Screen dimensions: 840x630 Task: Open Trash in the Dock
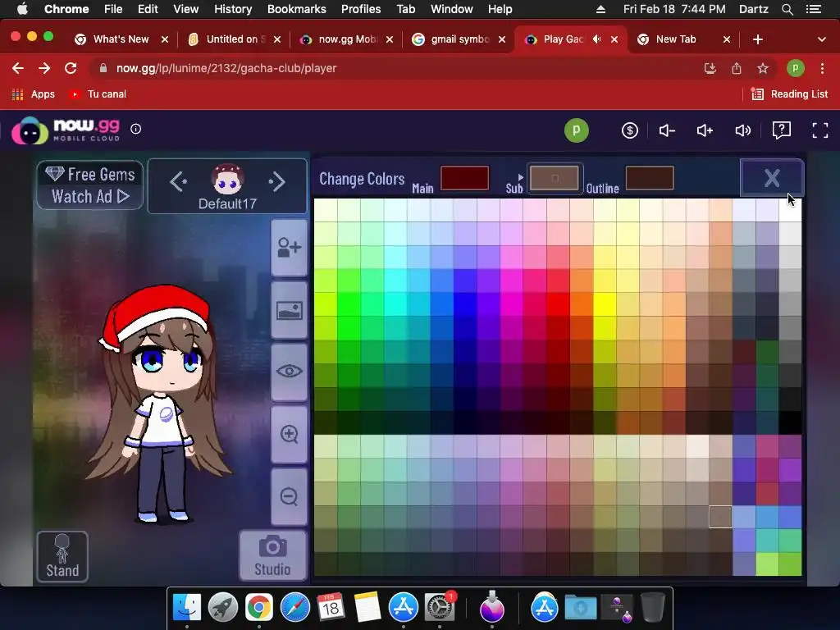(652, 608)
